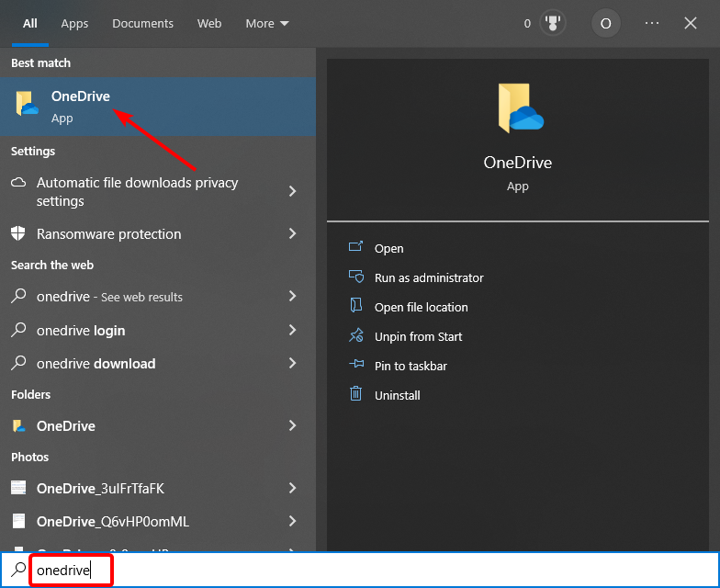Viewport: 720px width, 588px height.
Task: Click the search box containing onedrive
Action: pyautogui.click(x=367, y=571)
